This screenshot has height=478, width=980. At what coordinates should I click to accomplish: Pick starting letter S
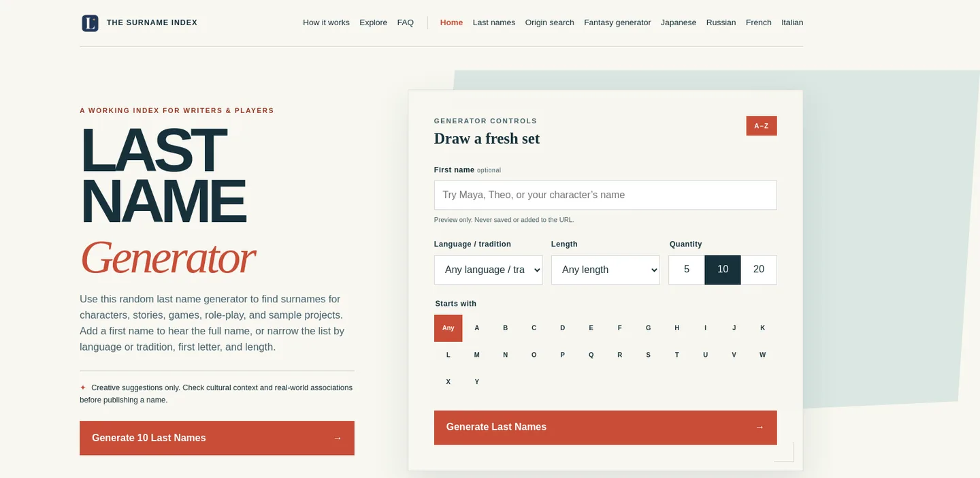pyautogui.click(x=649, y=355)
